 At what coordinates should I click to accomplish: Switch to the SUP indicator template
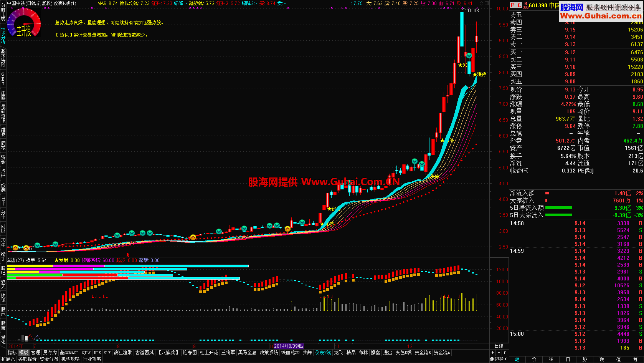pos(107,353)
